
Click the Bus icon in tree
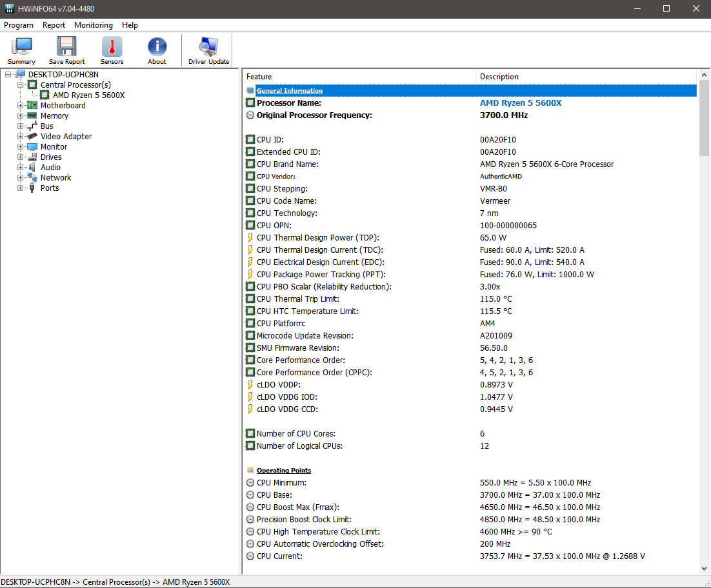coord(32,126)
